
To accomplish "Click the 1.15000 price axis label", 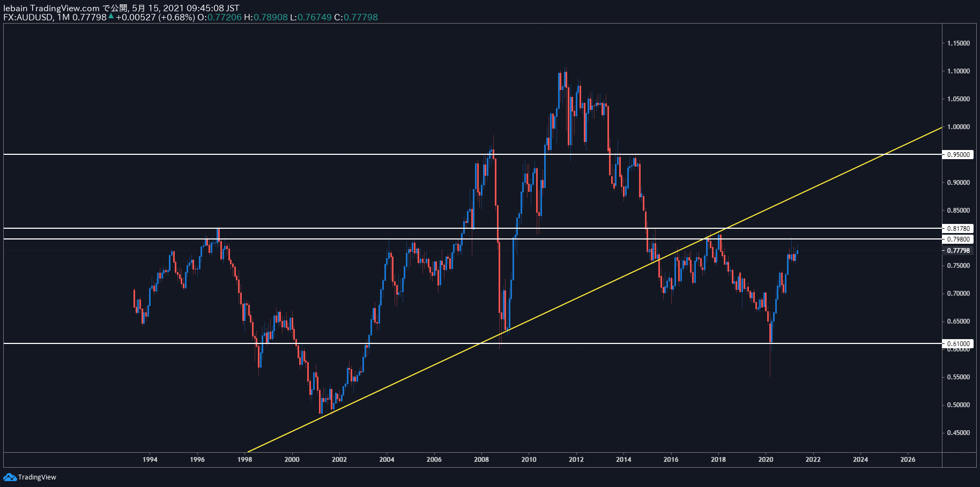I will tap(958, 43).
